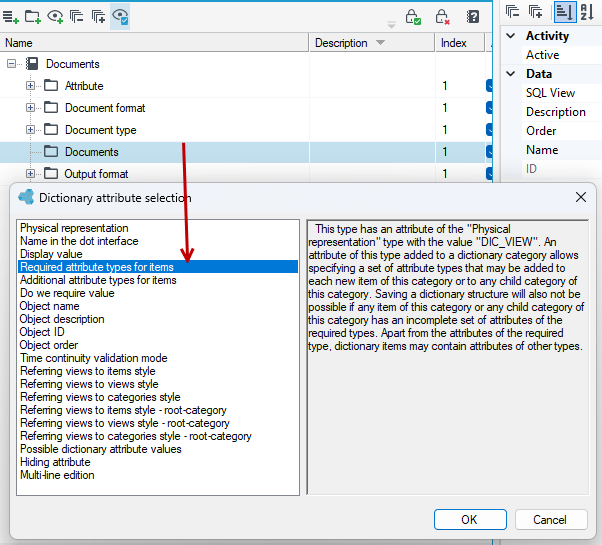Click the padlock with green check icon
The height and width of the screenshot is (545, 602).
pyautogui.click(x=413, y=17)
